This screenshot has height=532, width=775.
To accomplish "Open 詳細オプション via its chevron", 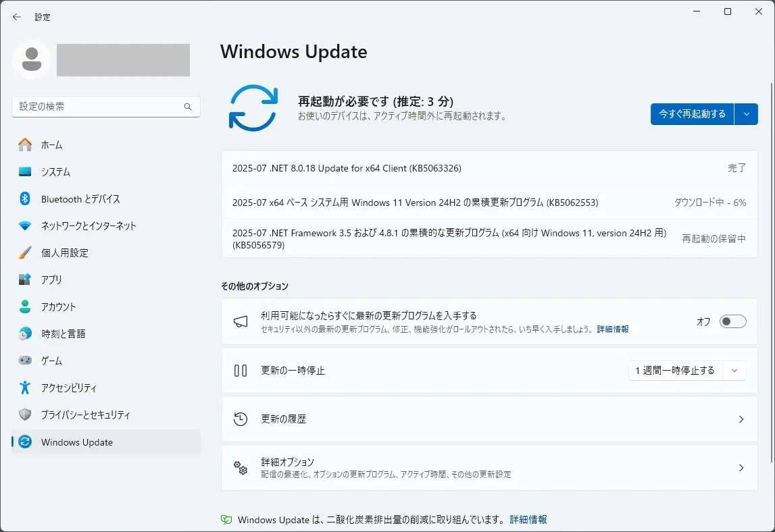I will pos(741,468).
